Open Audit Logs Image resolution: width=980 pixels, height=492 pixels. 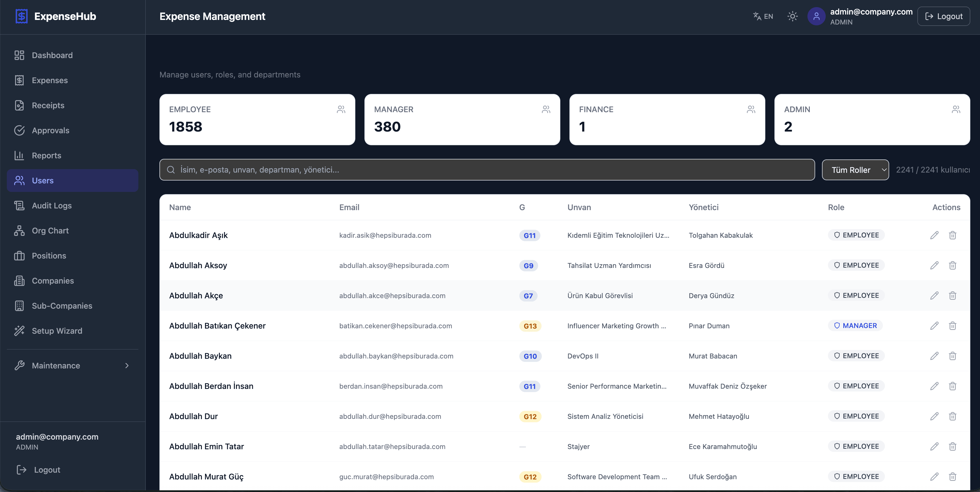point(73,206)
